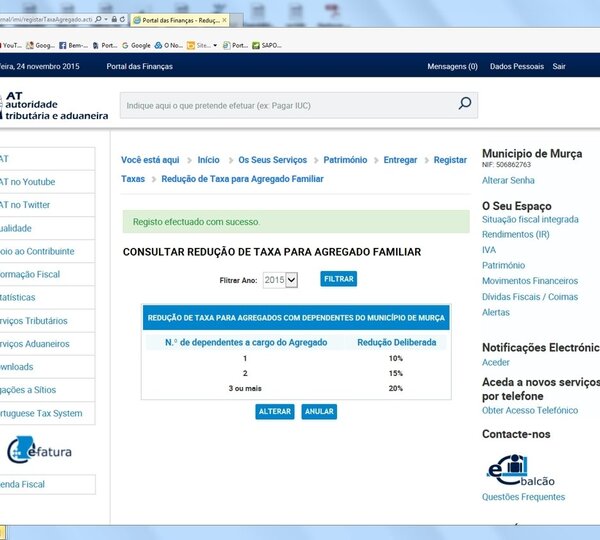The width and height of the screenshot is (600, 540).
Task: Open Dados Pessoais menu item
Action: point(516,67)
